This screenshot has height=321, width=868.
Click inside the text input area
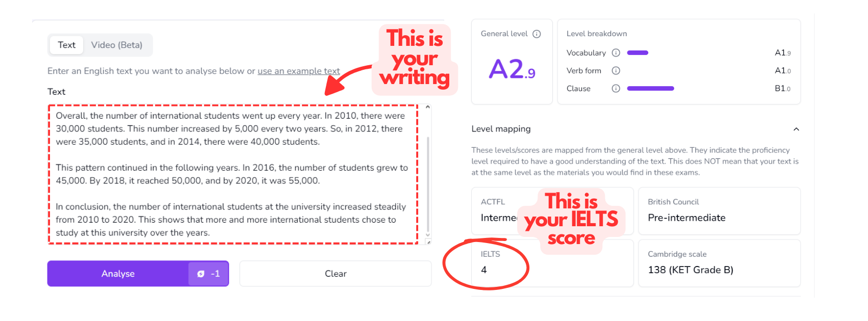[229, 173]
